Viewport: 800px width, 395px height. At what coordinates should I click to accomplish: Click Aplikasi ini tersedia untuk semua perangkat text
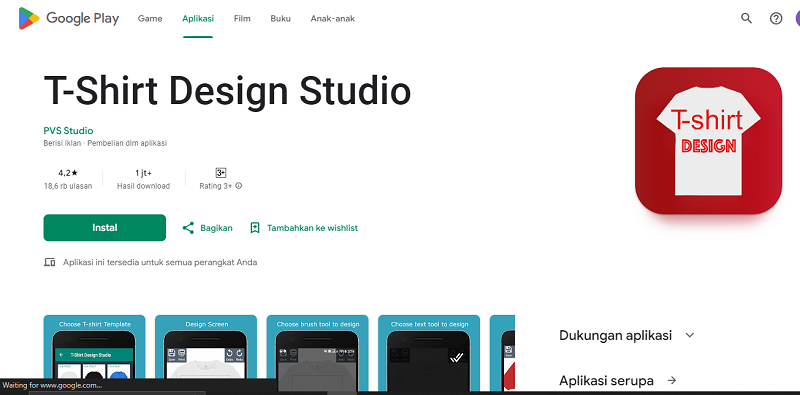coord(160,262)
